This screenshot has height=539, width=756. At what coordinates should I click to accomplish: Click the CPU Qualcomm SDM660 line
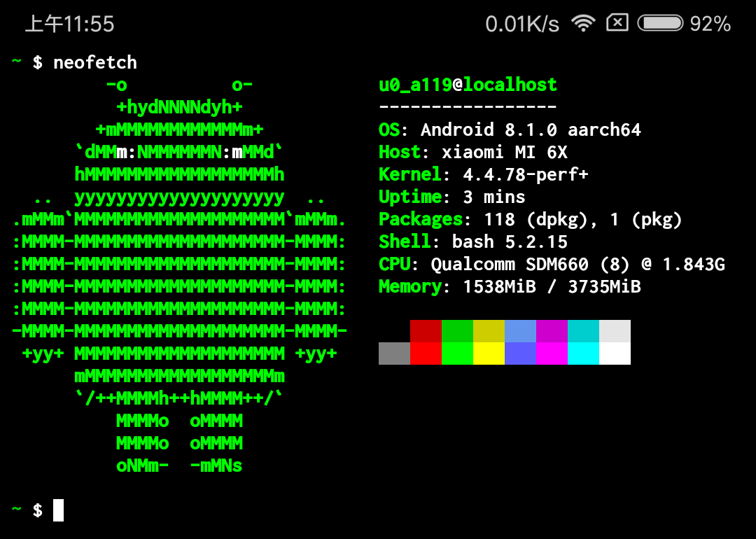[552, 264]
